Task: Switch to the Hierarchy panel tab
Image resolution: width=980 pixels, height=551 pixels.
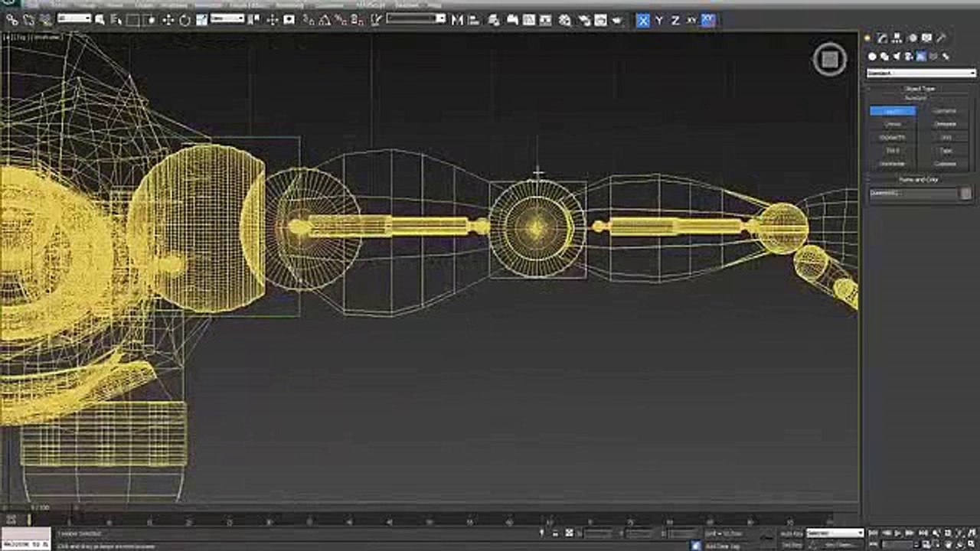Action: coord(896,37)
